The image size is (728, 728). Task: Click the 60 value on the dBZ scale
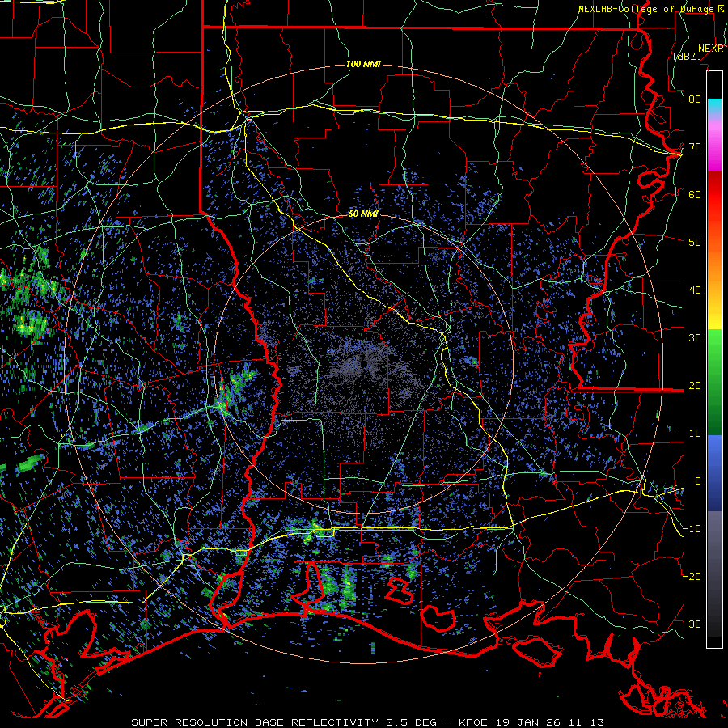pyautogui.click(x=695, y=194)
